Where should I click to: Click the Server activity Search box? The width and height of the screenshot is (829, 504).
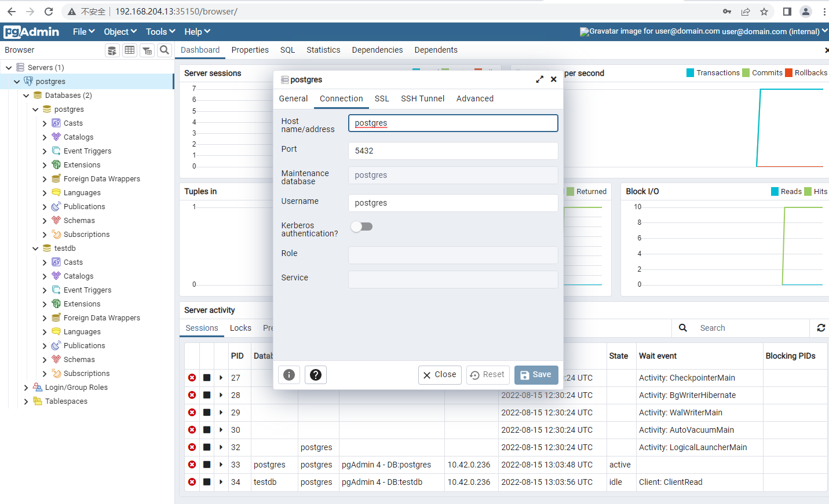750,328
